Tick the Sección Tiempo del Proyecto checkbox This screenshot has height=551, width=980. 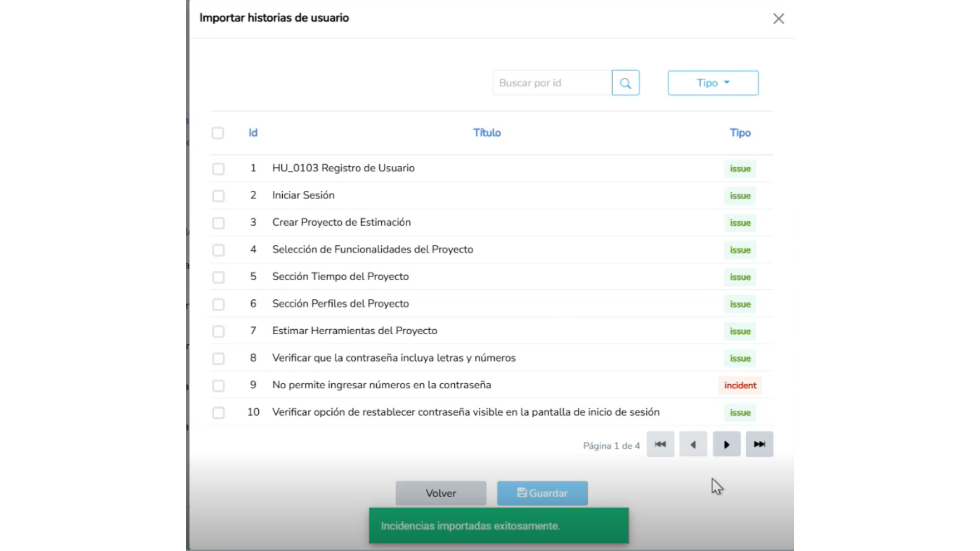[218, 277]
